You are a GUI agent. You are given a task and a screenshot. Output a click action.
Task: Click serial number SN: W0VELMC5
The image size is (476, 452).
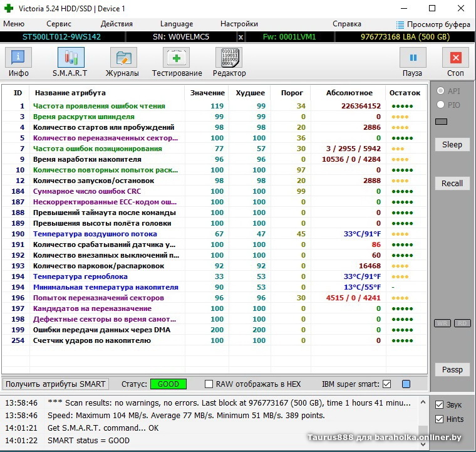pos(181,37)
